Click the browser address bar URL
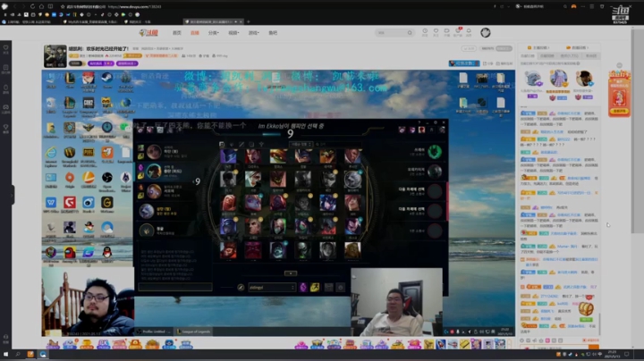The width and height of the screenshot is (644, 361). [x=134, y=6]
